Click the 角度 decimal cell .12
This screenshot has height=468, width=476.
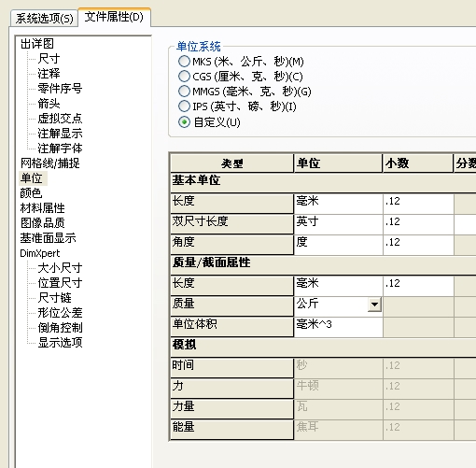click(418, 245)
